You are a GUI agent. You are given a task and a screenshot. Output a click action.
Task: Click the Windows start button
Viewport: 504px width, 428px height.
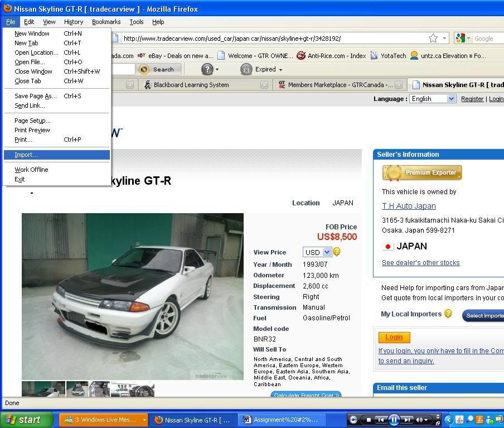pos(27,420)
